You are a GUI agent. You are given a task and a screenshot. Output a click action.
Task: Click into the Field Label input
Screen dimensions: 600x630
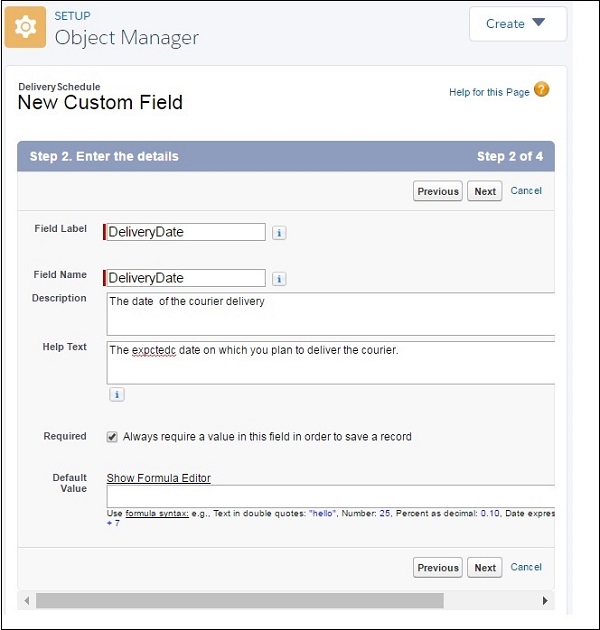click(x=186, y=232)
